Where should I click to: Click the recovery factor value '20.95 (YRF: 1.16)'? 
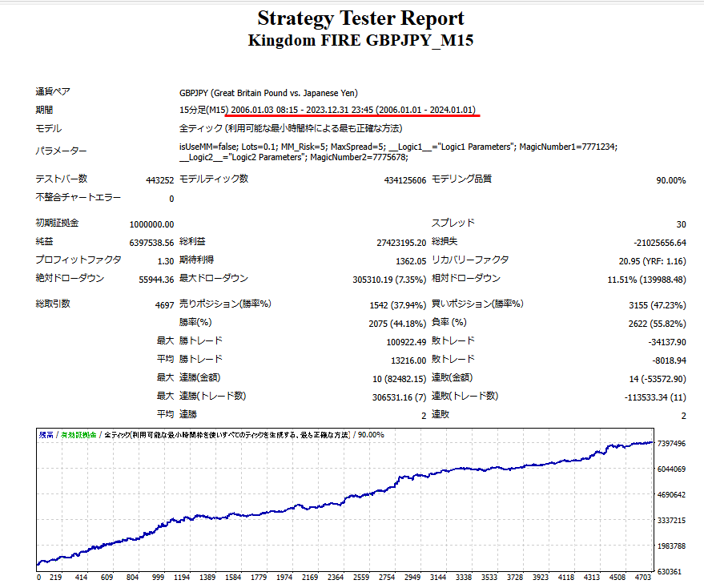tap(653, 261)
